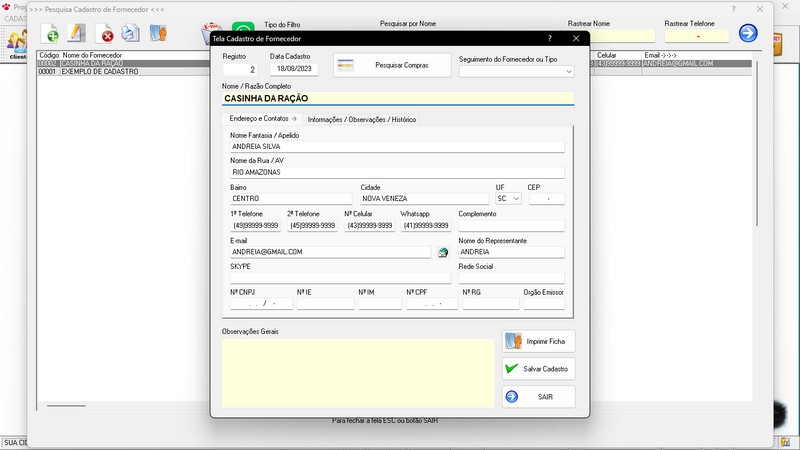Click the export icon with orange arrow
Viewport: 800px width, 450px height.
(158, 34)
